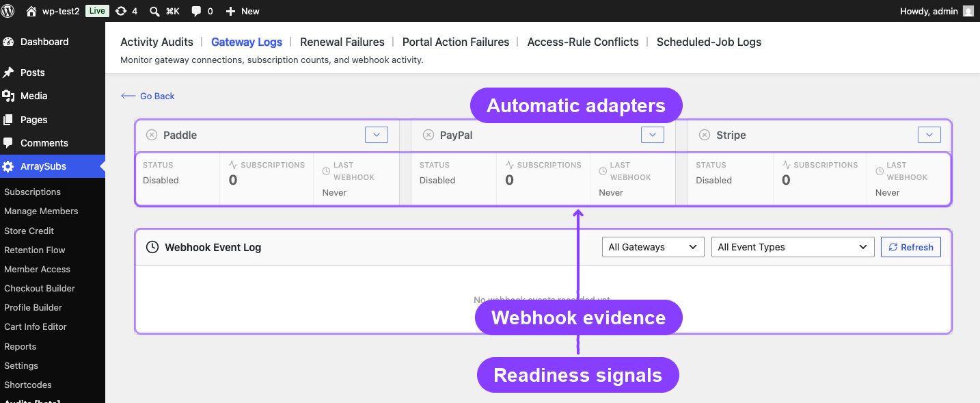Screen dimensions: 980x403
Task: Open the Portal Action Failures tab
Action: click(456, 42)
